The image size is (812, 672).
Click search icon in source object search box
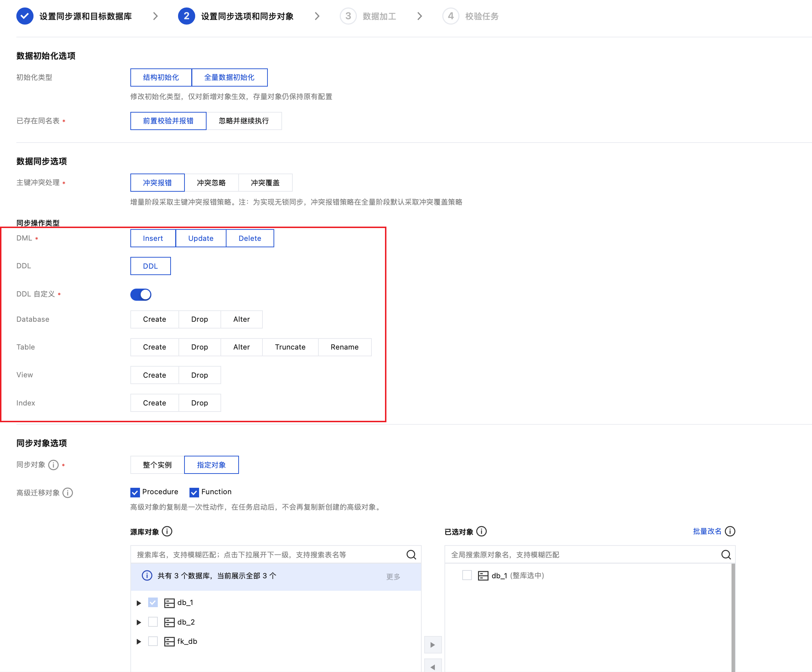[411, 554]
